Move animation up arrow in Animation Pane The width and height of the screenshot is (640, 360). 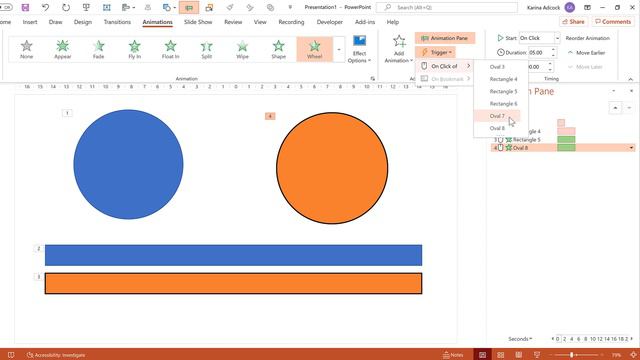(615, 108)
